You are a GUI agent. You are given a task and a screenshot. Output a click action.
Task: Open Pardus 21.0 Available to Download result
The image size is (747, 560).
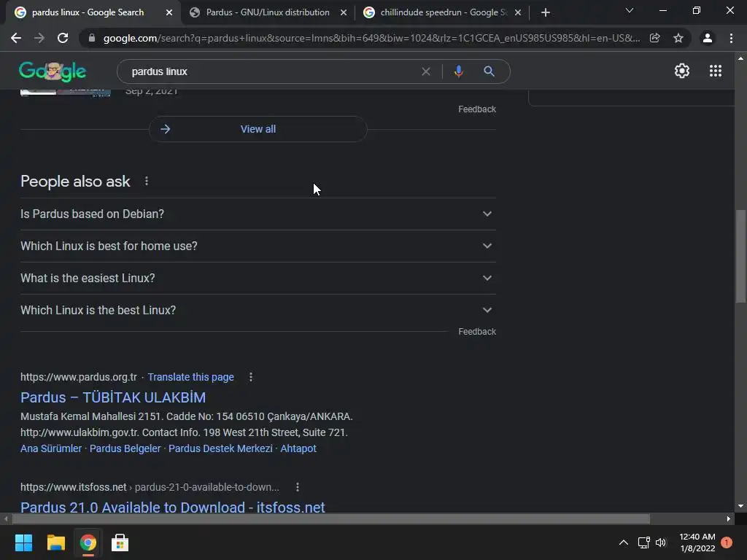click(x=172, y=507)
